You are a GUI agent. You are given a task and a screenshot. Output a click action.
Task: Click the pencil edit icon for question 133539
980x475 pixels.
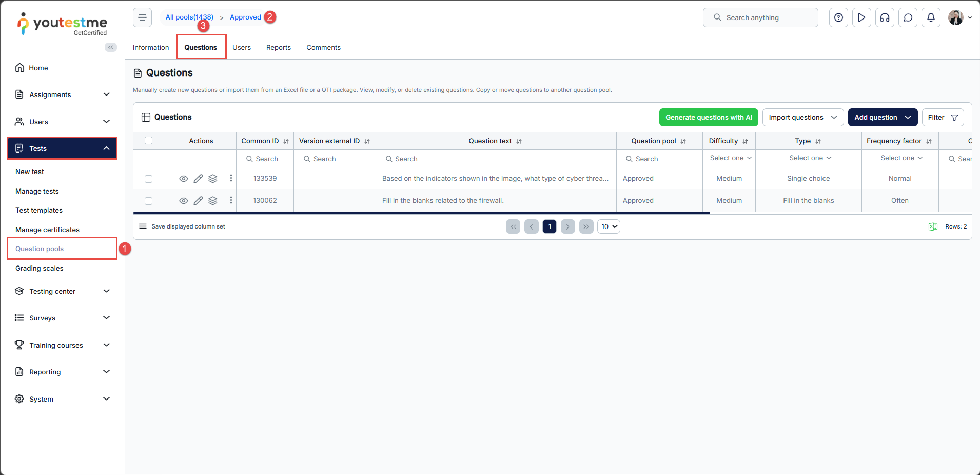pyautogui.click(x=198, y=179)
